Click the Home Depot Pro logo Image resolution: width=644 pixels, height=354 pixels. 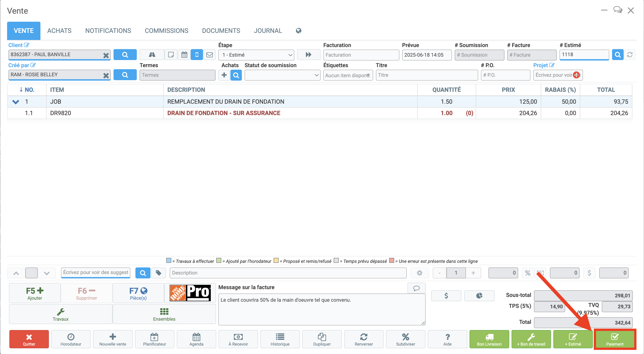[x=190, y=293]
